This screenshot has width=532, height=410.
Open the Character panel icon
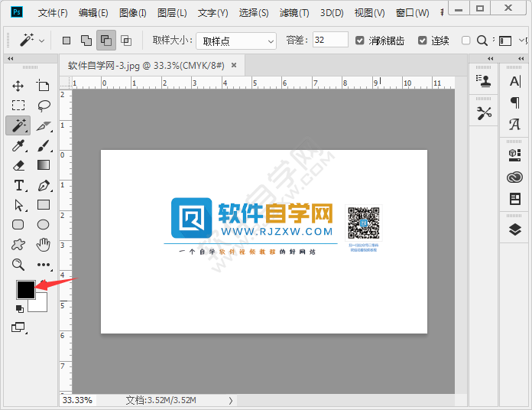[x=515, y=81]
